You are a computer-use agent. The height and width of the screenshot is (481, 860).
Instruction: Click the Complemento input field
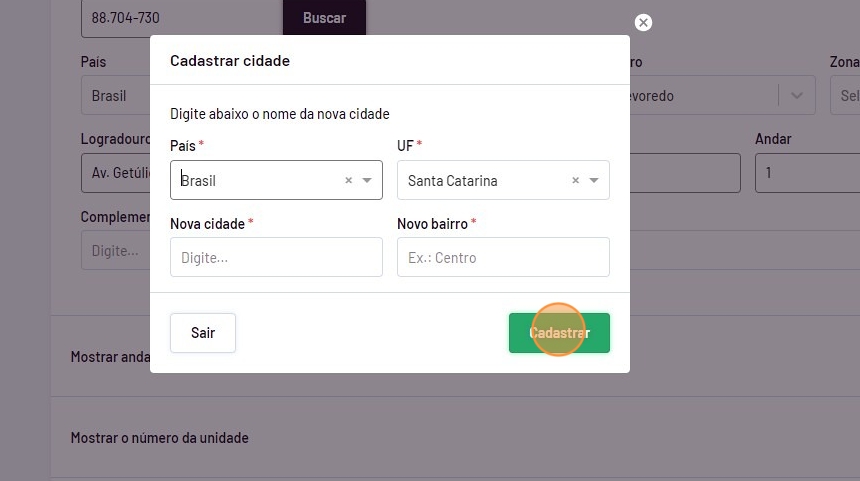pyautogui.click(x=114, y=251)
